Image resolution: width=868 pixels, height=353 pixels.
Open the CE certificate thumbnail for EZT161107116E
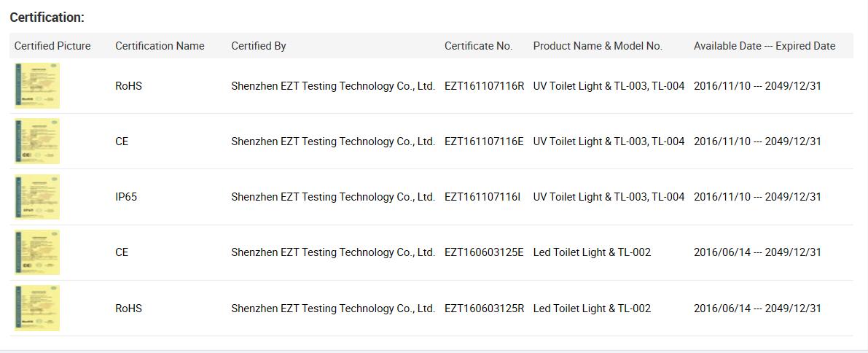37,141
